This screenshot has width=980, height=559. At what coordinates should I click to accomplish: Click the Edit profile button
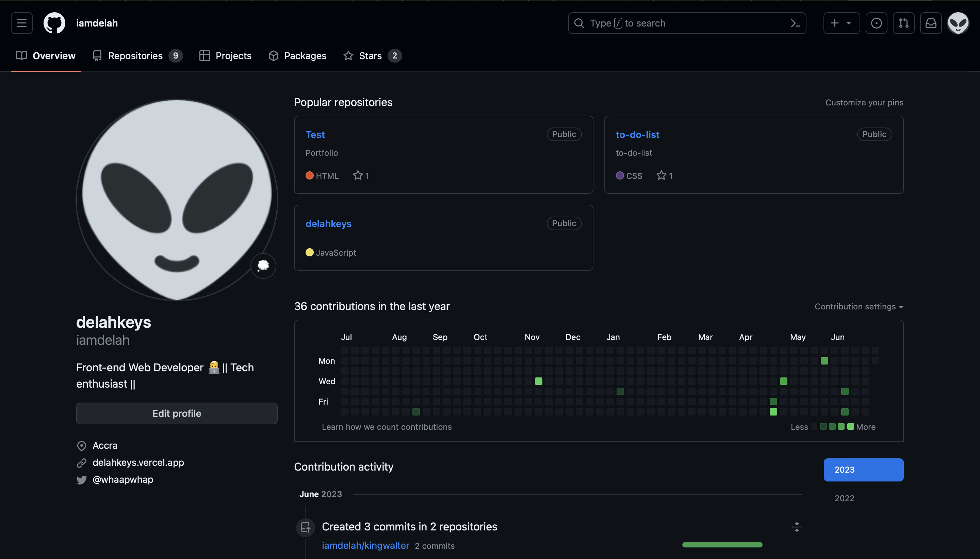point(177,413)
